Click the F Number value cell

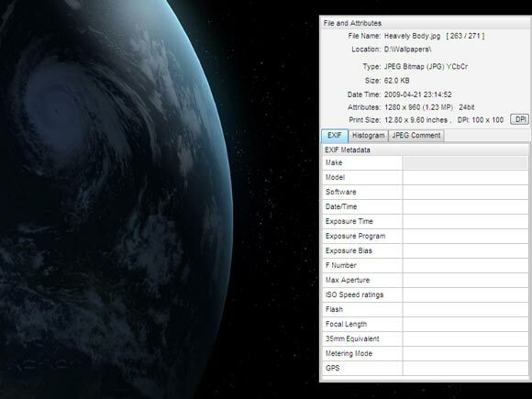click(x=465, y=265)
